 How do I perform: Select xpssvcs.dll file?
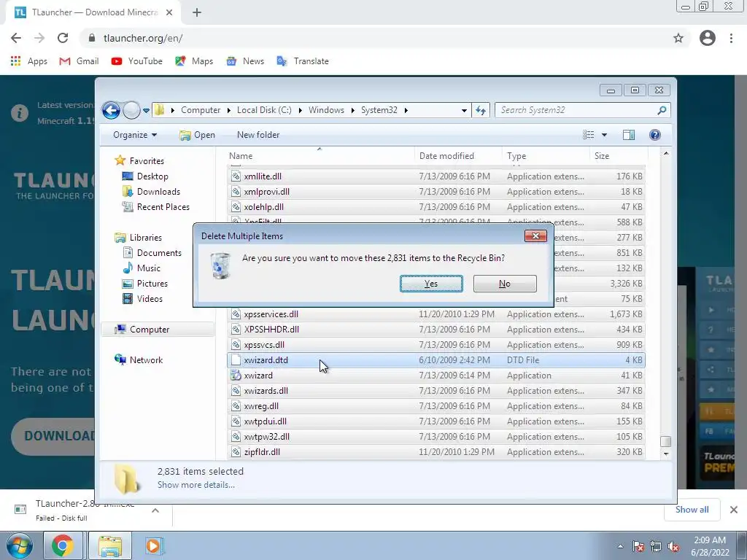(436, 345)
